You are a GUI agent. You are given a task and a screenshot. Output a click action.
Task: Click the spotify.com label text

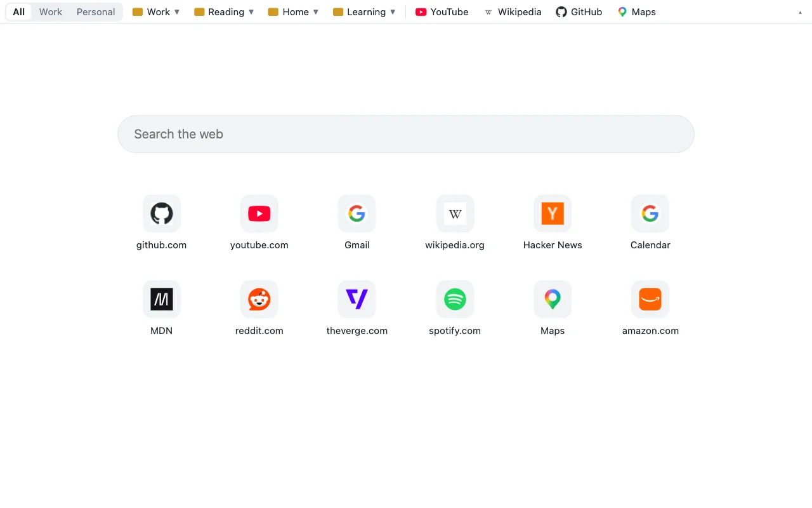[455, 331]
